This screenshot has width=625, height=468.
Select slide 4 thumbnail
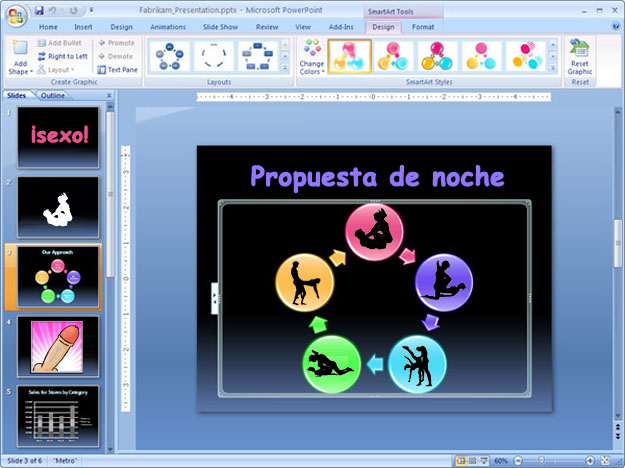tap(58, 346)
